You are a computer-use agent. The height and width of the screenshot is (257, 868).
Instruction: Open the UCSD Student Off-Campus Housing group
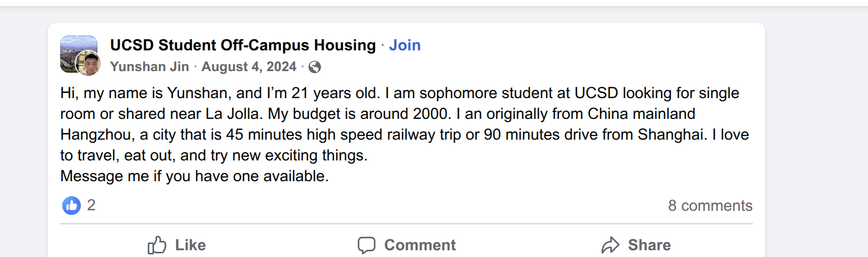click(243, 45)
